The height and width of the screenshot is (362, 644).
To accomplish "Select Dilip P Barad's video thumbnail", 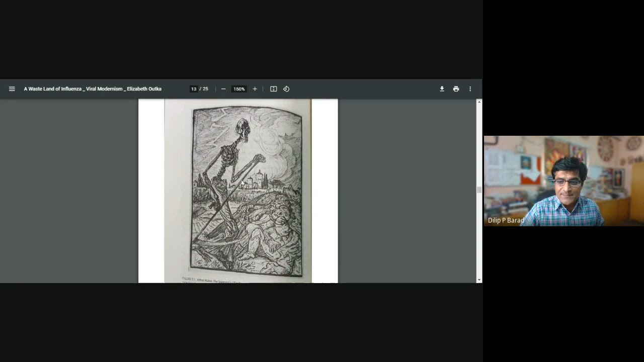I will [563, 181].
